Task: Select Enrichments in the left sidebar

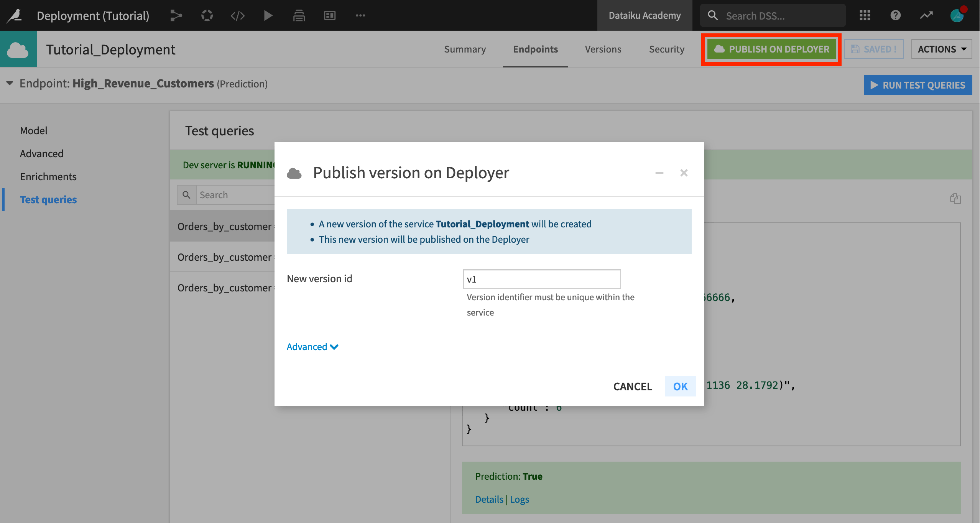Action: point(48,176)
